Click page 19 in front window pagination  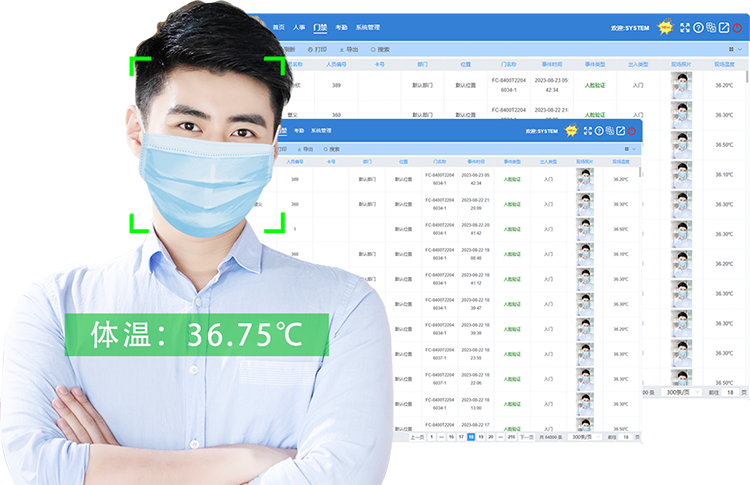pos(480,437)
